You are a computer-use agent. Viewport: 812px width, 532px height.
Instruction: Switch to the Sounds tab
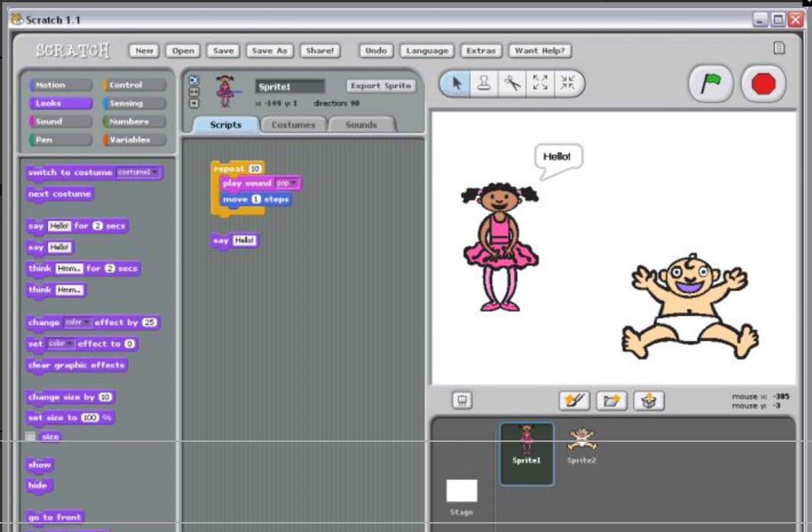point(361,125)
